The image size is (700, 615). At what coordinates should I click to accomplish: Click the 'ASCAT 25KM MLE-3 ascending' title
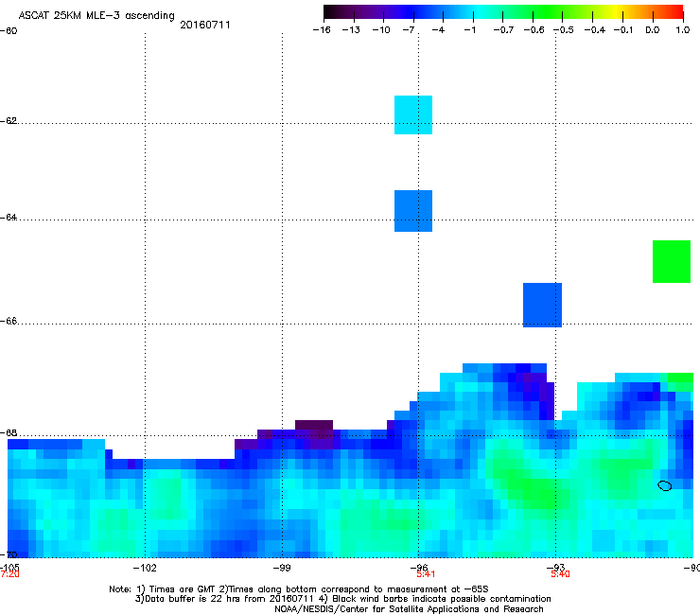(96, 16)
